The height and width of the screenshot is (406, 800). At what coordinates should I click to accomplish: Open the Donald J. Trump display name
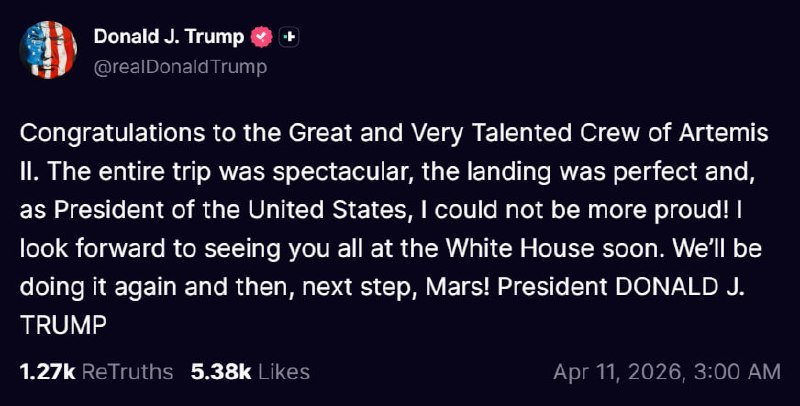click(169, 37)
